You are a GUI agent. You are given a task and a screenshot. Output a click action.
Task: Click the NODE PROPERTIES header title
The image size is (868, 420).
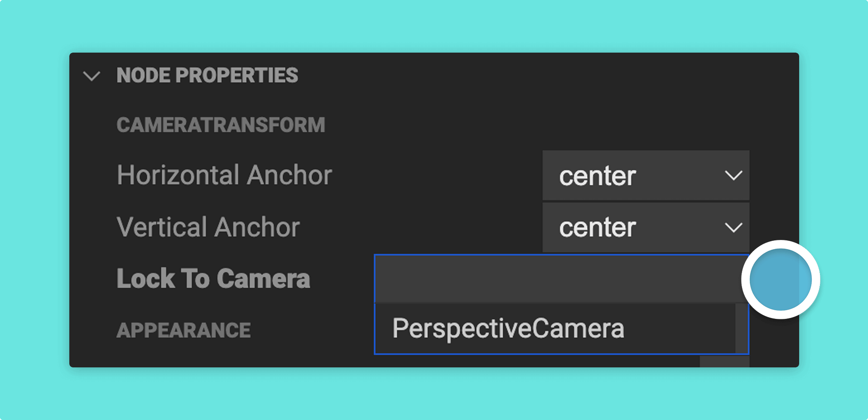pyautogui.click(x=207, y=75)
